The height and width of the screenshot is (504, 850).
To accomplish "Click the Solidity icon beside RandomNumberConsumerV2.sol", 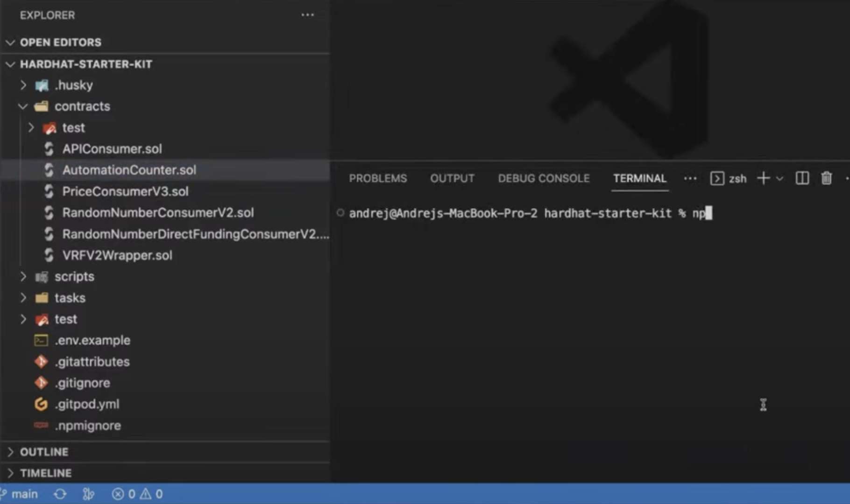I will (x=49, y=213).
